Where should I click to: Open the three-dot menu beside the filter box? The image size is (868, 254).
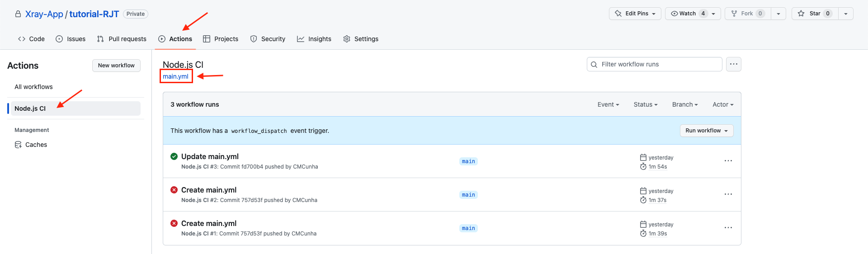click(733, 64)
